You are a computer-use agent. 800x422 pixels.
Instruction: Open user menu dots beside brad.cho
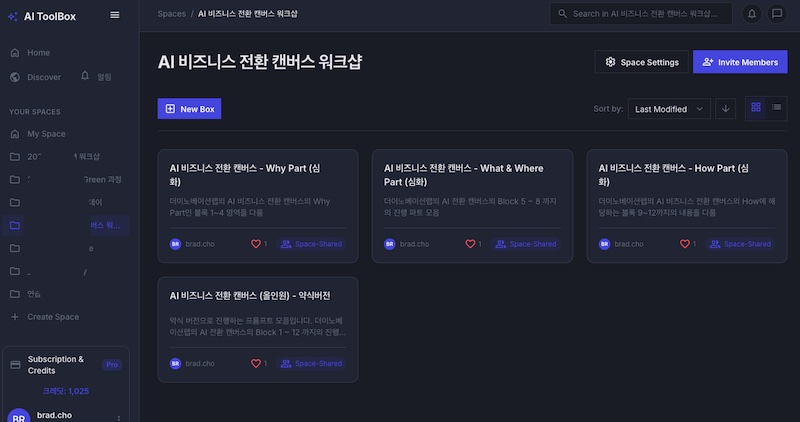[119, 417]
